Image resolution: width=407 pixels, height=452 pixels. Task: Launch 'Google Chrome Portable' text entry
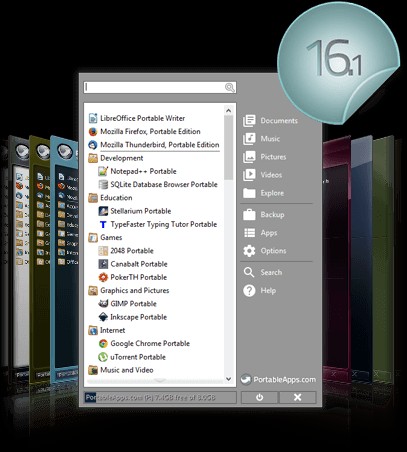150,343
